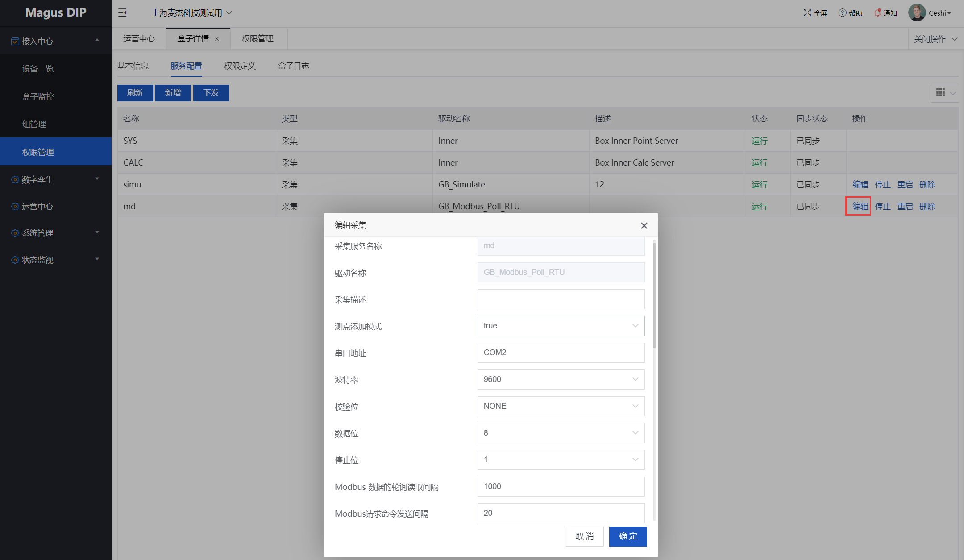The image size is (964, 560).
Task: Close the 盒子详情 tab with its x icon
Action: (217, 39)
